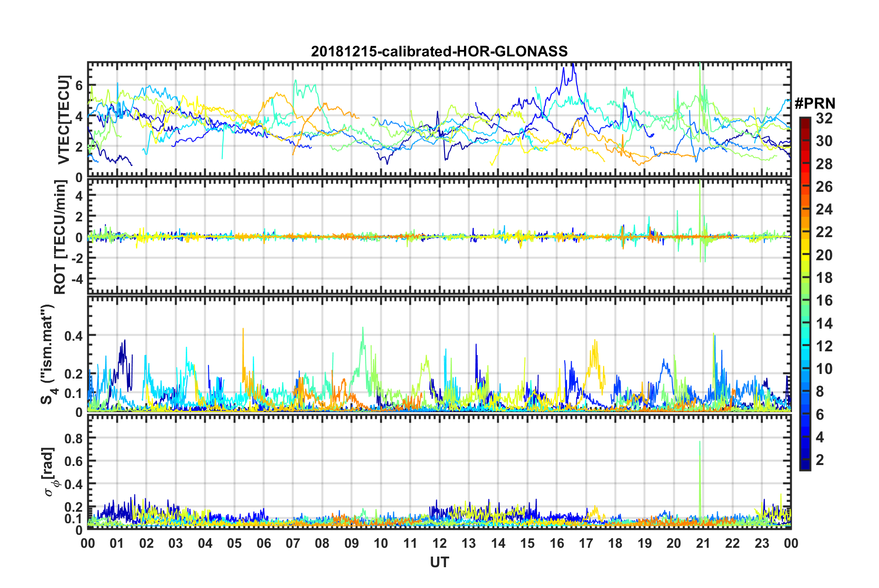Click the sigma phi [rad] axis label
879x588 pixels.
tap(51, 472)
